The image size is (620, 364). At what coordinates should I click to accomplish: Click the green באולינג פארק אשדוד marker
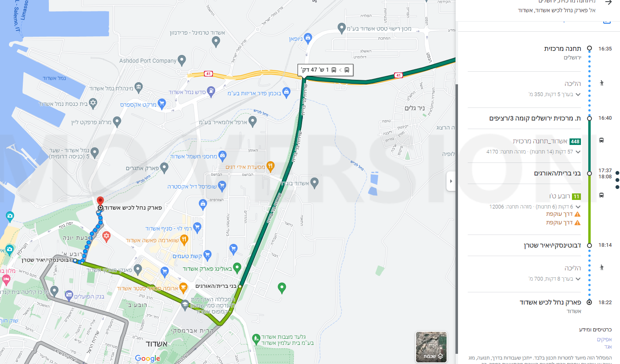pos(237,268)
